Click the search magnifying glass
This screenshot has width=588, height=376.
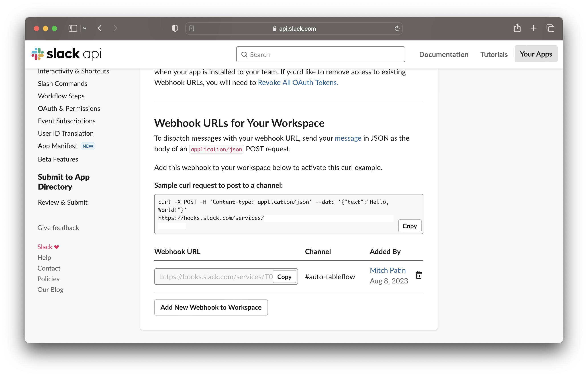[x=244, y=54]
